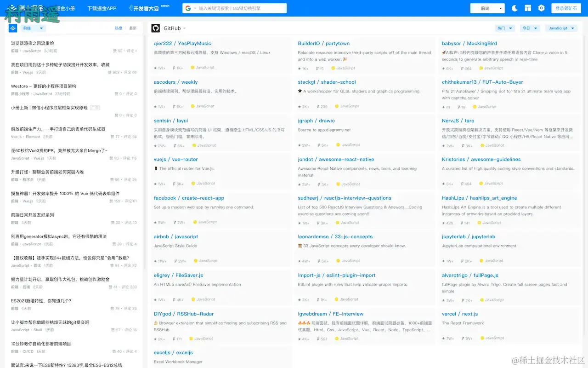Click the Juejin icon in the left panel header

(13, 28)
